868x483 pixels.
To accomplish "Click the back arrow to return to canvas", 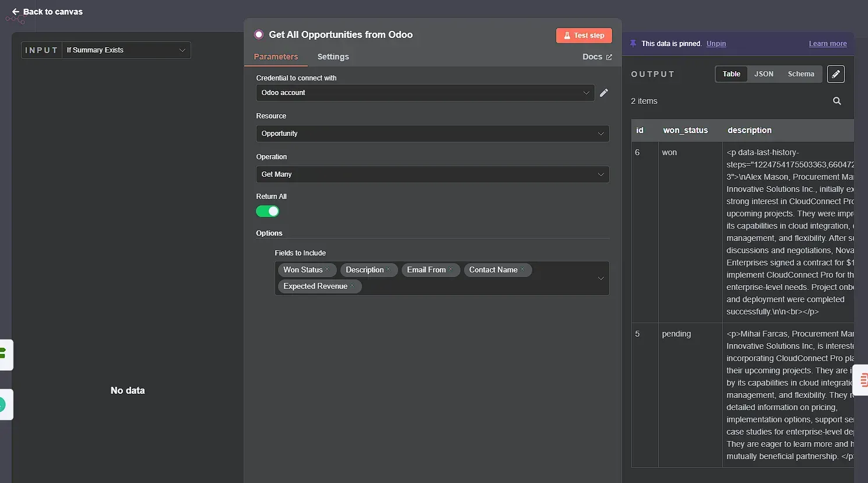I will [15, 11].
